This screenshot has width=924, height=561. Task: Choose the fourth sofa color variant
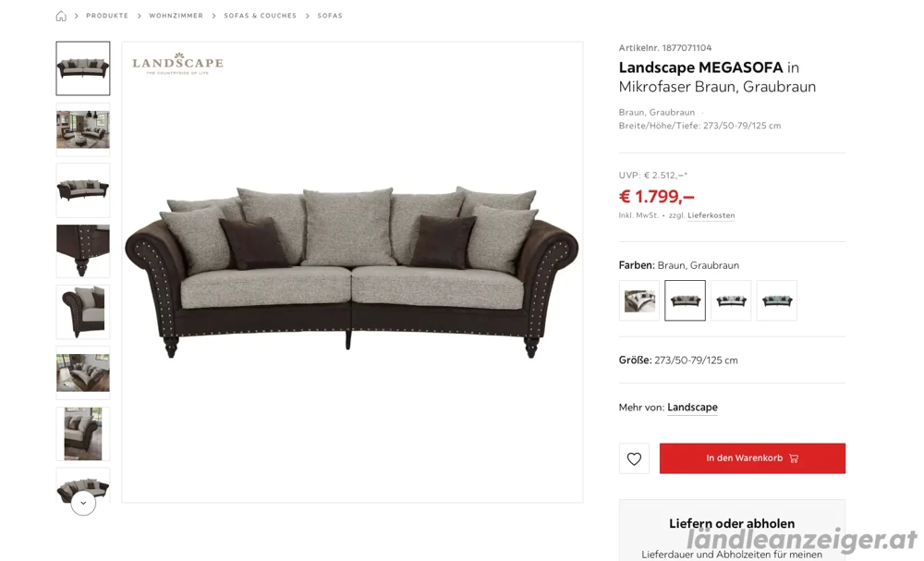pyautogui.click(x=777, y=300)
